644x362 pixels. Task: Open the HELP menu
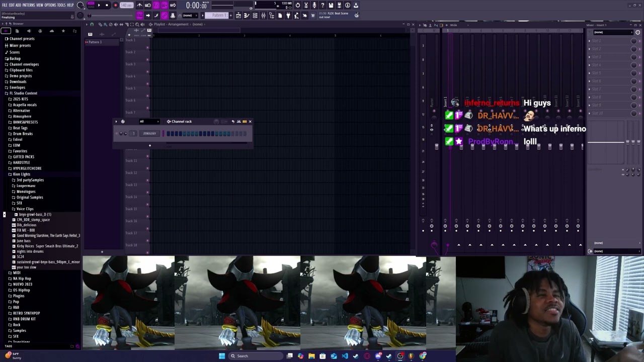pos(70,5)
